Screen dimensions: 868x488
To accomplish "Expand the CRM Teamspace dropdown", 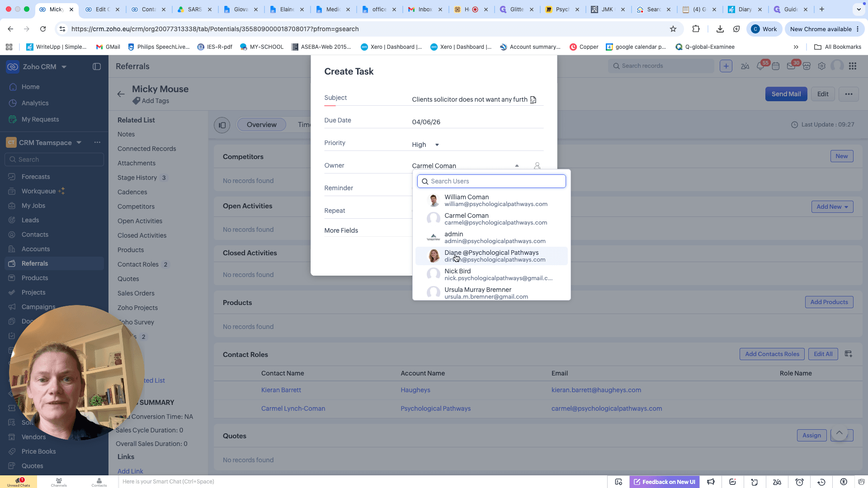I will pyautogui.click(x=79, y=142).
